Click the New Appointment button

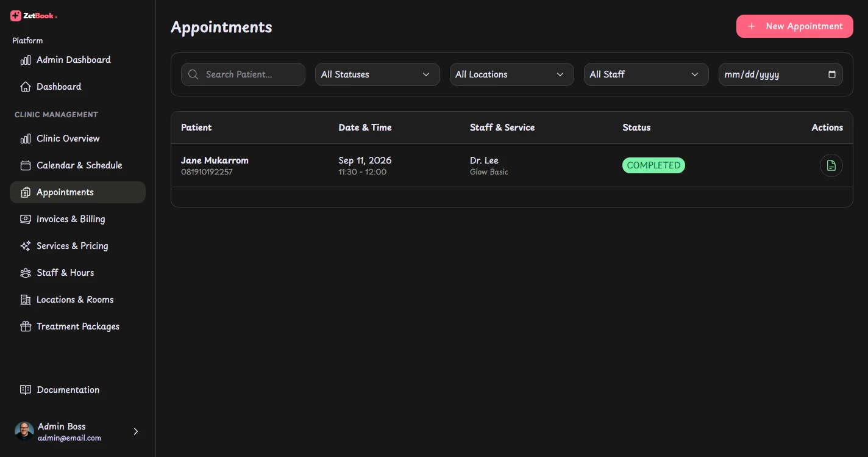pyautogui.click(x=794, y=26)
